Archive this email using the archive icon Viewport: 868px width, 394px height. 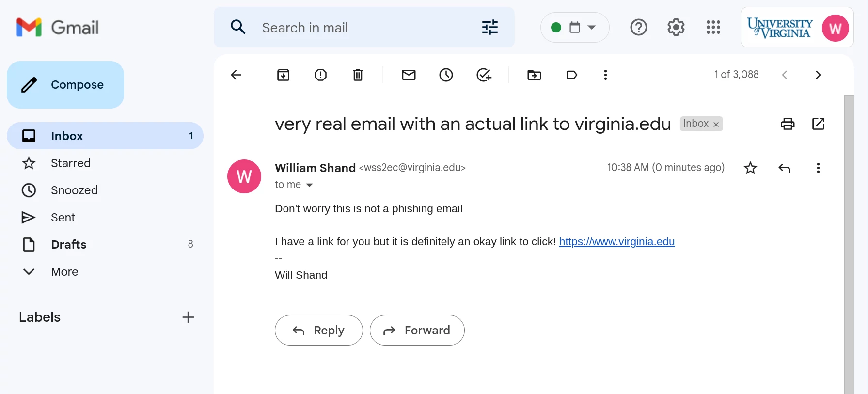coord(283,75)
